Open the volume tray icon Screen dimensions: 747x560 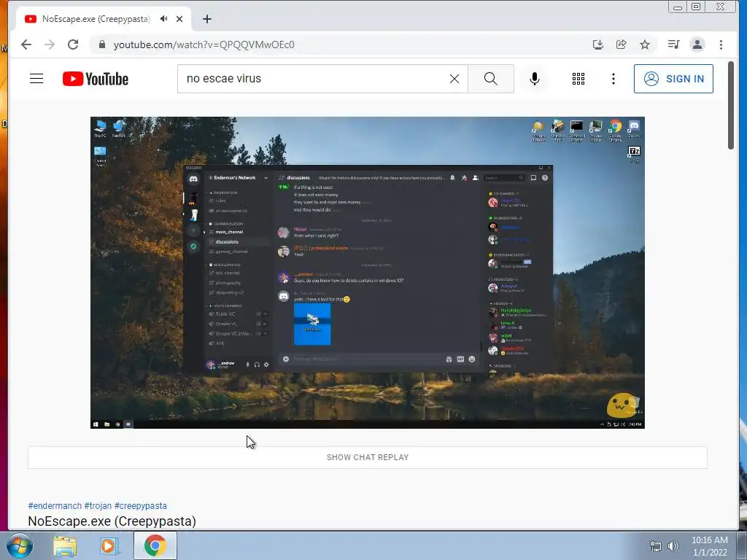(x=673, y=546)
